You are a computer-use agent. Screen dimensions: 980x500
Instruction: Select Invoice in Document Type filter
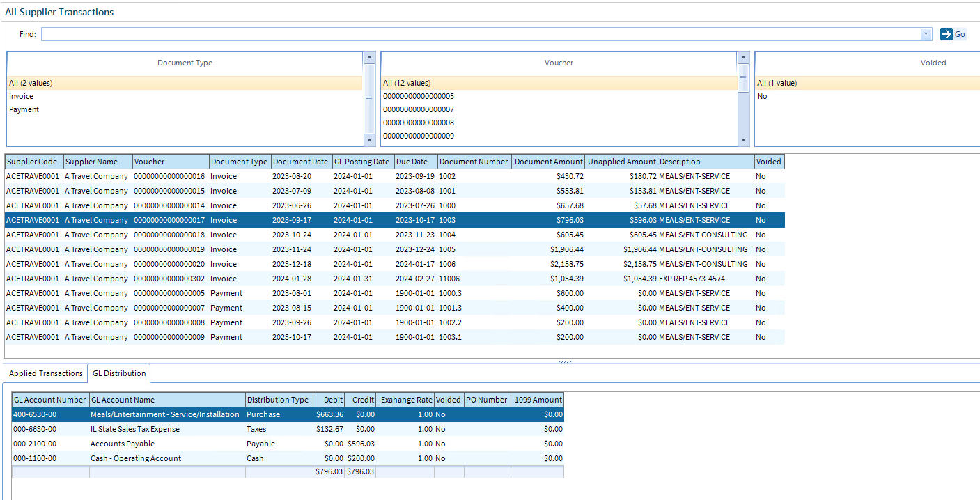185,96
